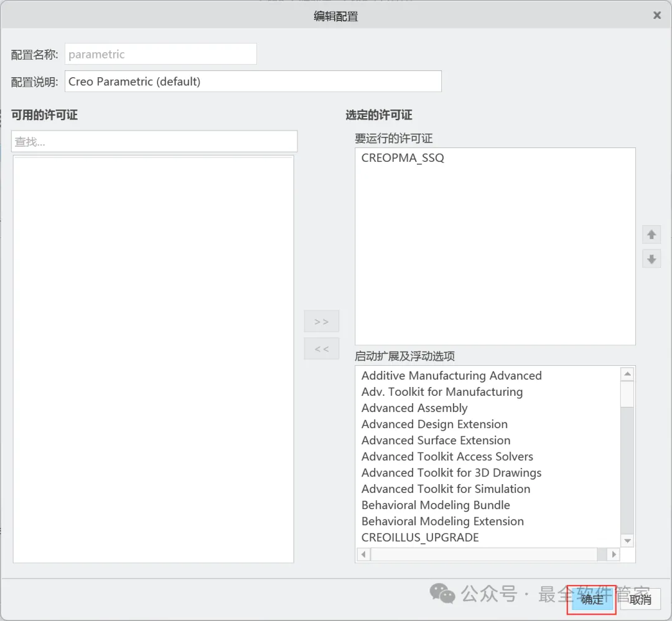Viewport: 672px width, 621px height.
Task: Move selected license down with arrow icon
Action: point(651,259)
